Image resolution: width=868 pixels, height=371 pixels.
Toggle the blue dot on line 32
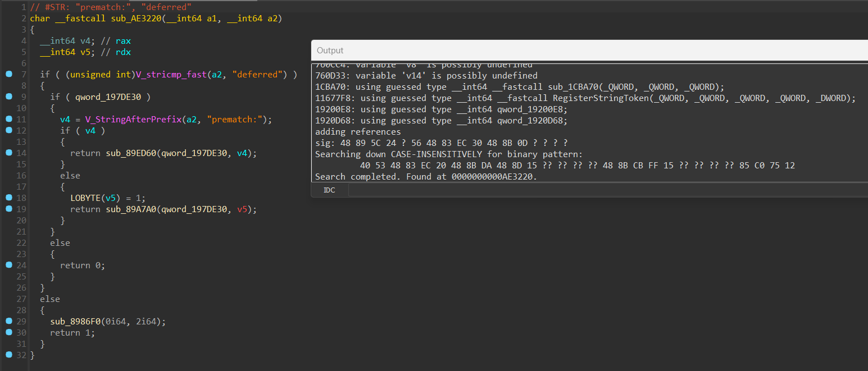coord(9,355)
